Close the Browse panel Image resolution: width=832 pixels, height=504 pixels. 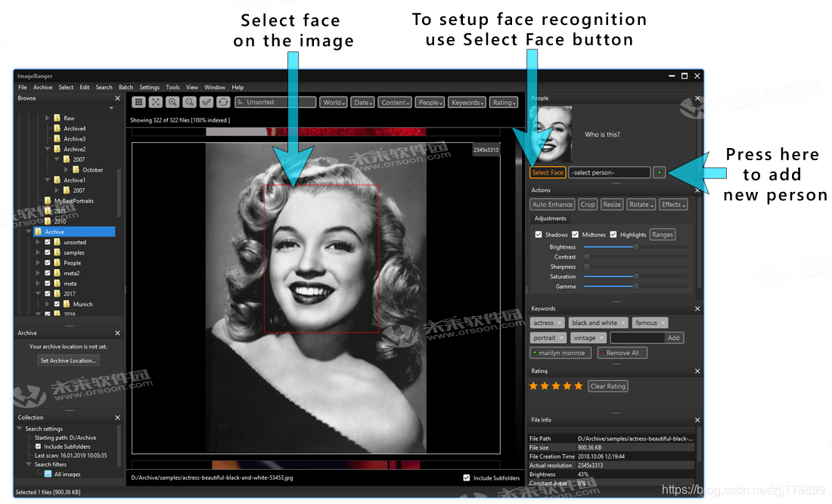click(117, 98)
